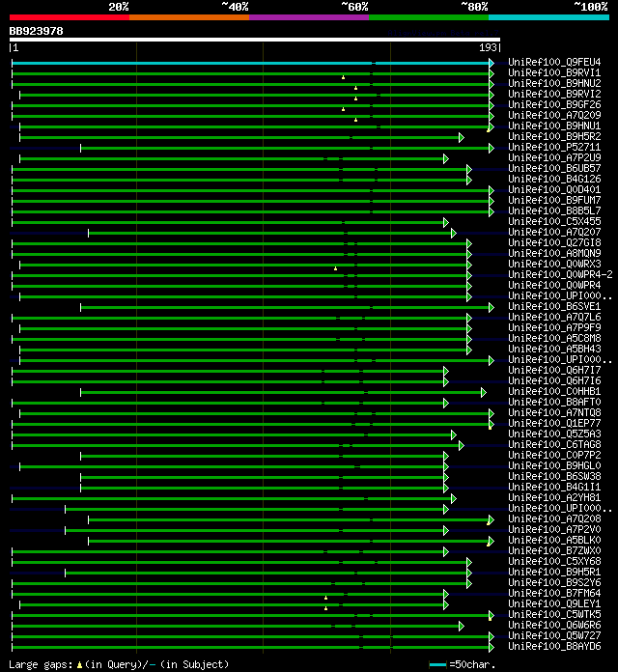
Task: Select hit UniRef100_C0HHB1
Action: [554, 391]
